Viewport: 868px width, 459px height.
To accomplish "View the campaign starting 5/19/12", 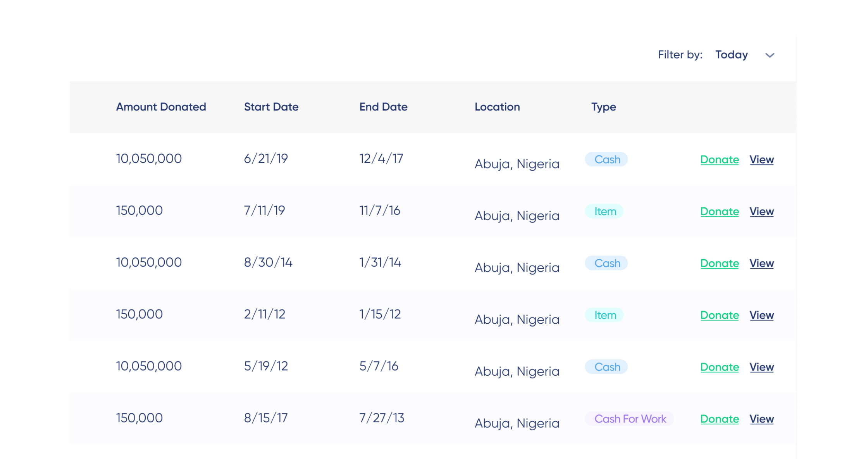I will 761,367.
